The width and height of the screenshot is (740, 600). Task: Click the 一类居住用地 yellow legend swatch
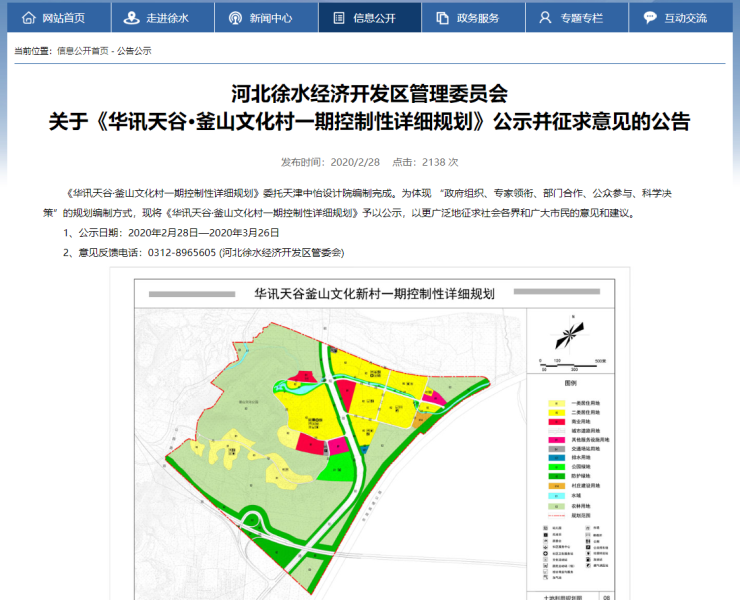pos(556,404)
